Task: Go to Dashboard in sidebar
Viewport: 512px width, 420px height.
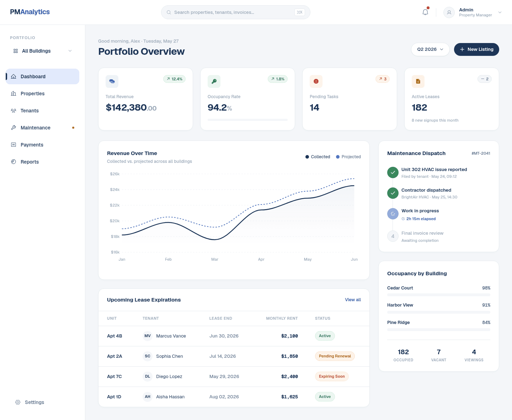Action: [x=43, y=76]
